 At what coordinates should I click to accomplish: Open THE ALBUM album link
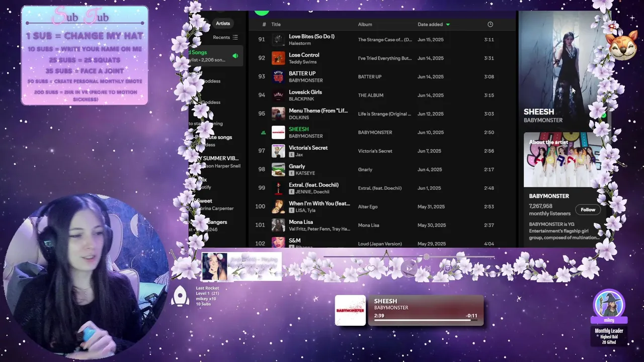[370, 96]
